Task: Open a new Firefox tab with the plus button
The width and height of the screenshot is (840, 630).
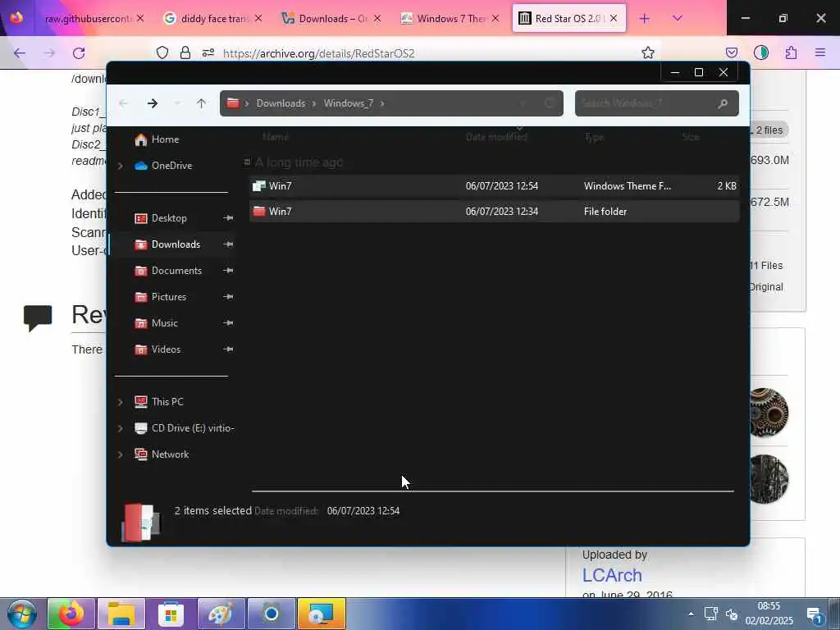Action: click(x=645, y=19)
